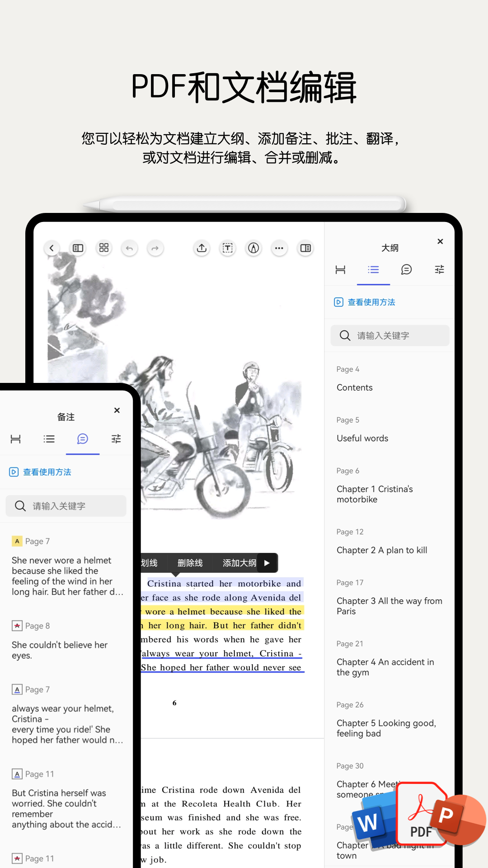
Task: Choose 添加大纲 in text popup
Action: 239,563
